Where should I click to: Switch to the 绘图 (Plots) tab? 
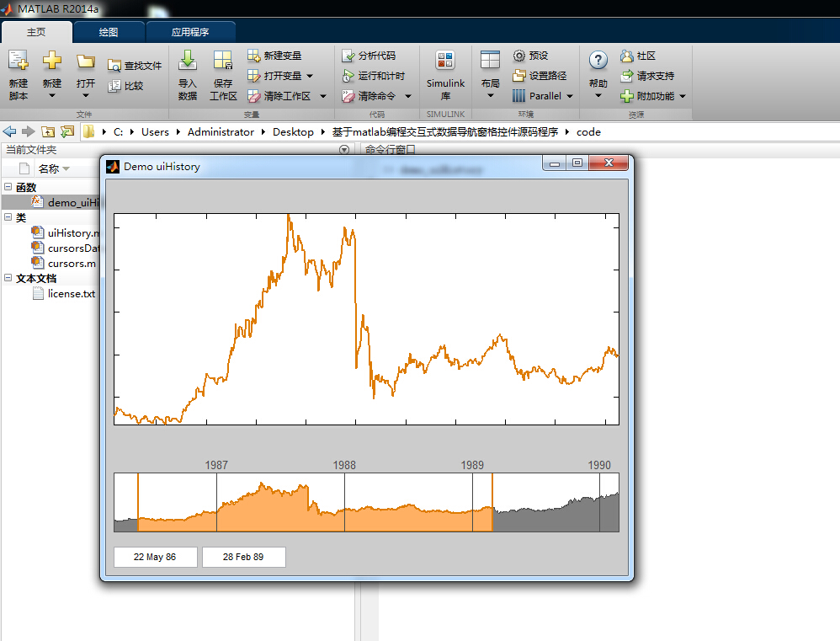point(109,32)
